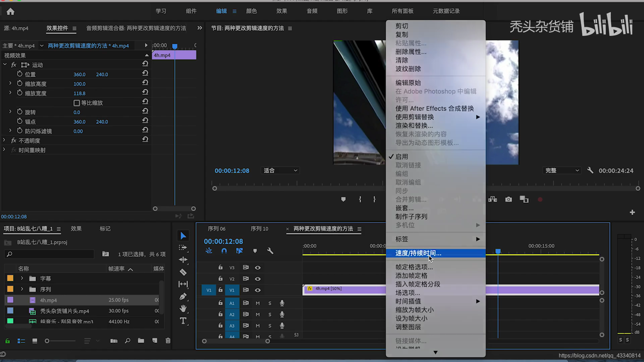Select the Razor tool in timeline toolbar

[183, 272]
